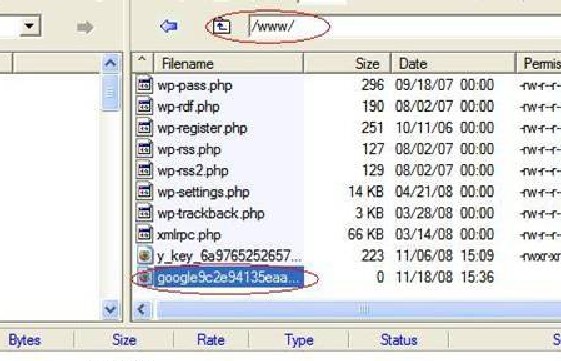Image resolution: width=561 pixels, height=361 pixels.
Task: Click the left pane vertical scrollbar thumb
Action: tap(110, 92)
